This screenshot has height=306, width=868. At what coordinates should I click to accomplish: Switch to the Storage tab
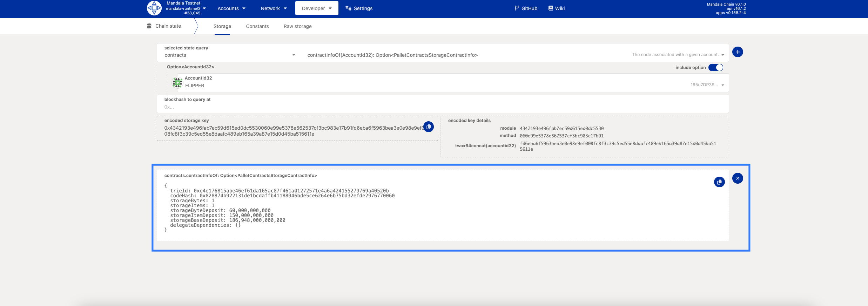(222, 26)
